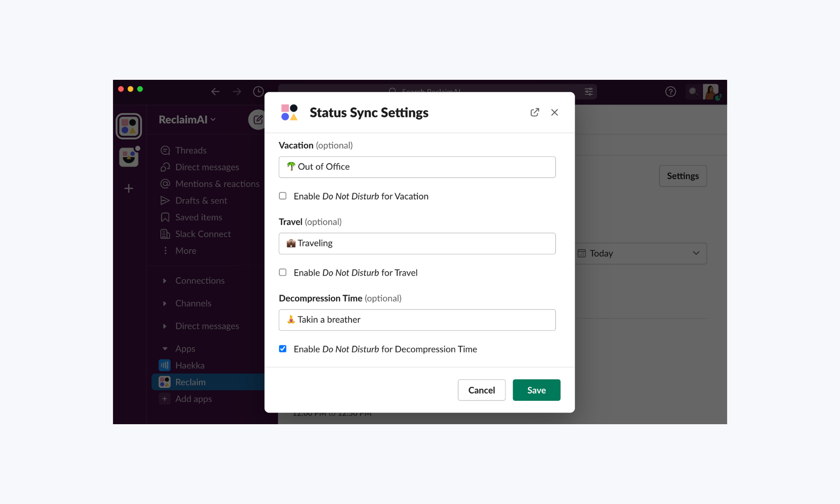Switch to the second workspace icon

click(x=129, y=157)
